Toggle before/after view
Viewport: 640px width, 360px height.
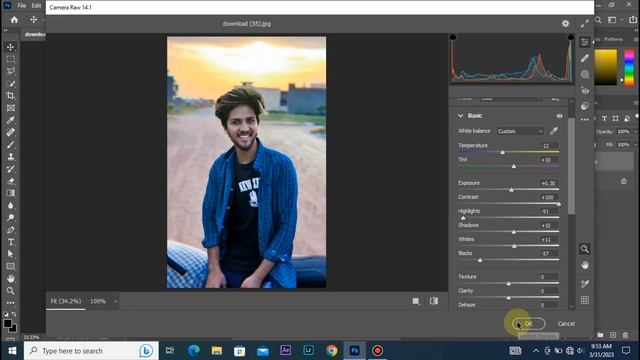[434, 301]
